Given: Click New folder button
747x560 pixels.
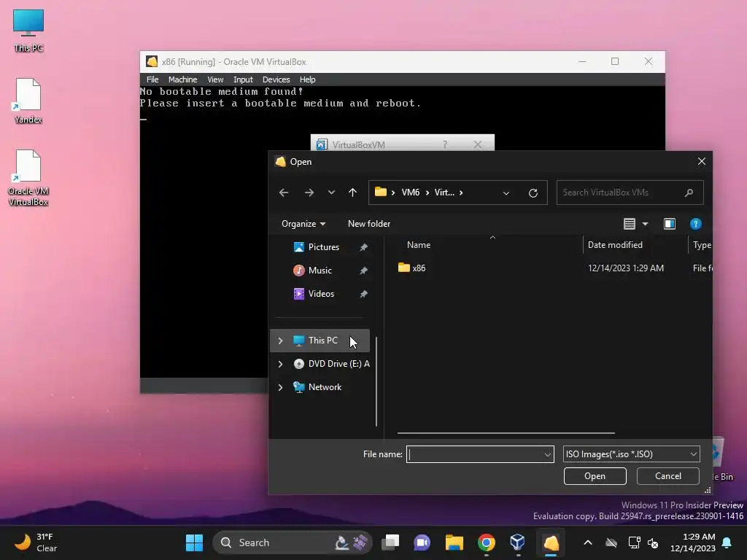Looking at the screenshot, I should (369, 224).
